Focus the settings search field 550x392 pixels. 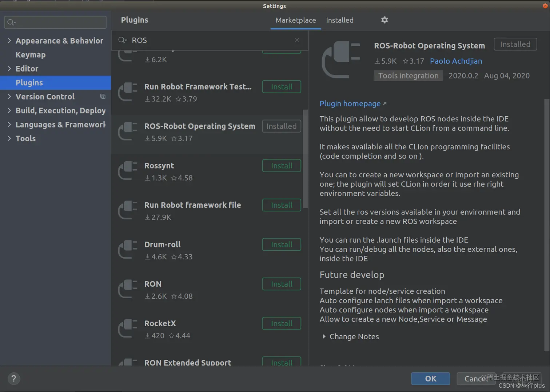(x=55, y=22)
